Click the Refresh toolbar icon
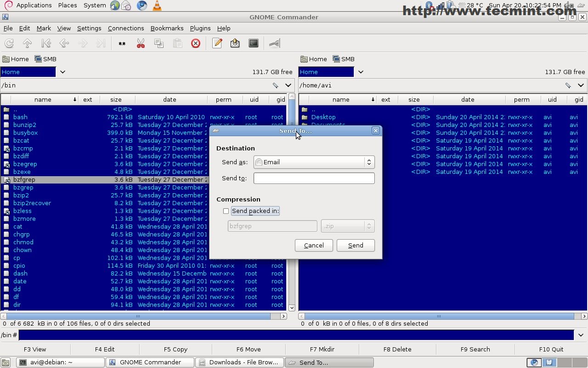The height and width of the screenshot is (368, 588). click(9, 43)
